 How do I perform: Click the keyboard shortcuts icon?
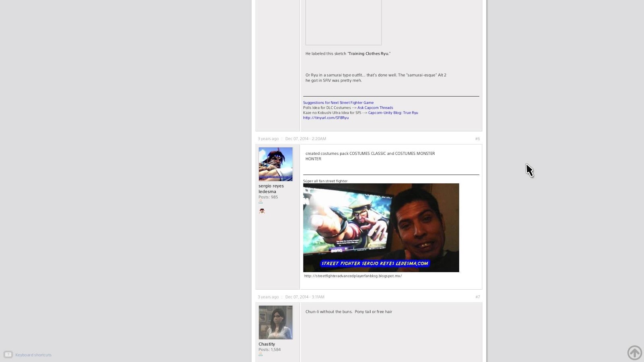click(x=8, y=355)
